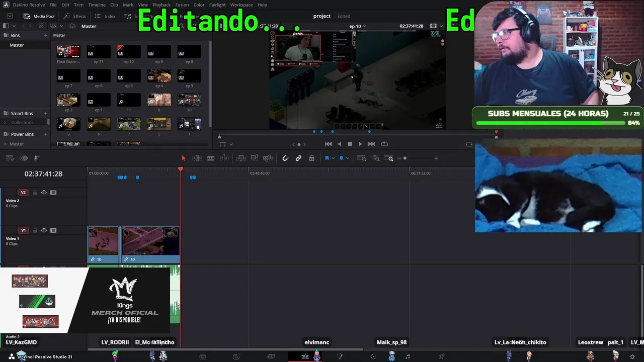The width and height of the screenshot is (644, 362).
Task: Add a Smart Bin with plus icon
Action: click(46, 114)
